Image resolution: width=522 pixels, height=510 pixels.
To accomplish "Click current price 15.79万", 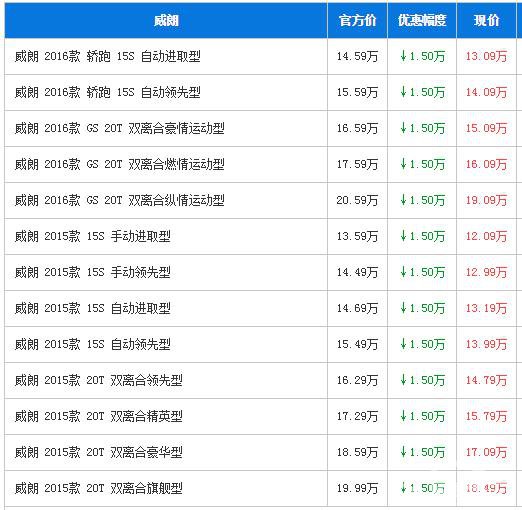I will (486, 416).
